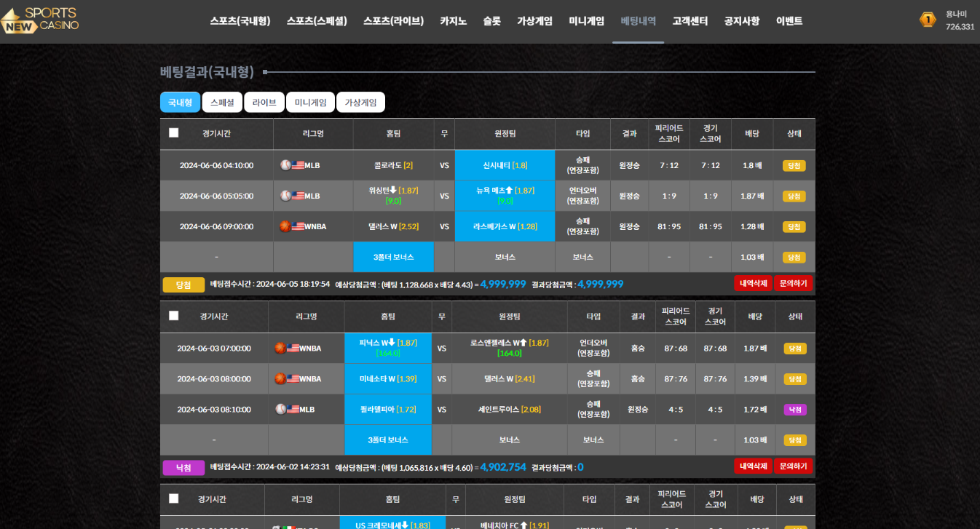
Task: Click expected win amount 4,902,754
Action: tap(503, 466)
